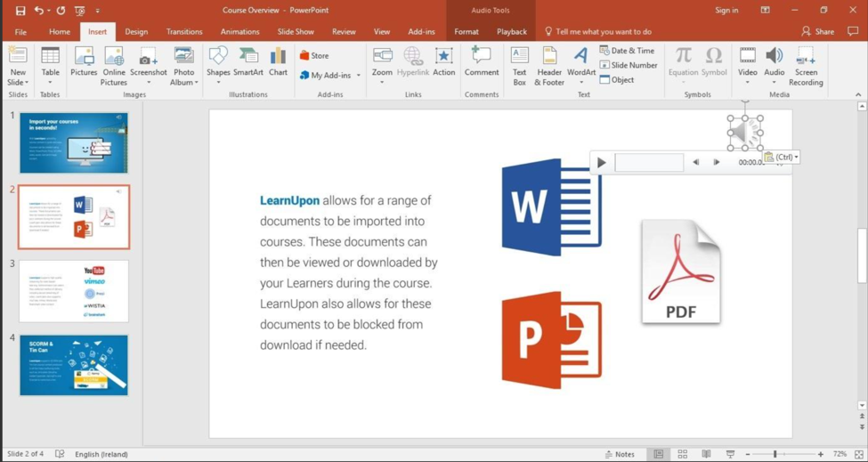Insert a Chart
This screenshot has height=462, width=868.
(x=278, y=61)
